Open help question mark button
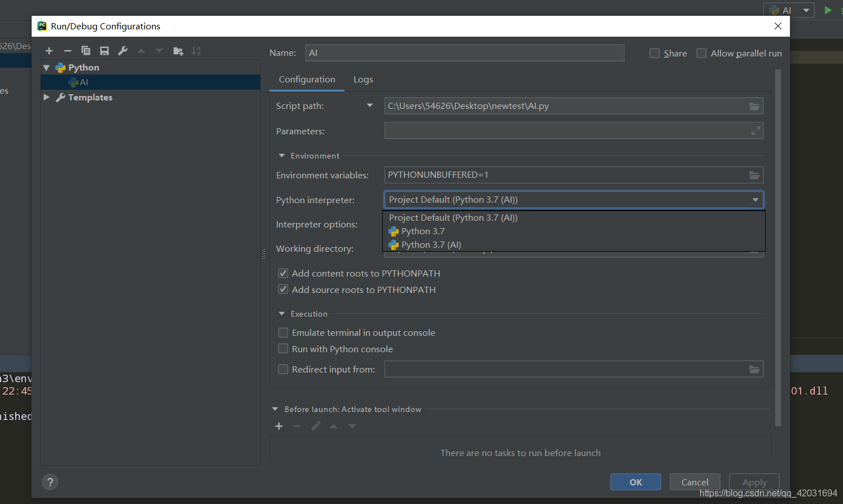This screenshot has height=504, width=843. pyautogui.click(x=50, y=482)
